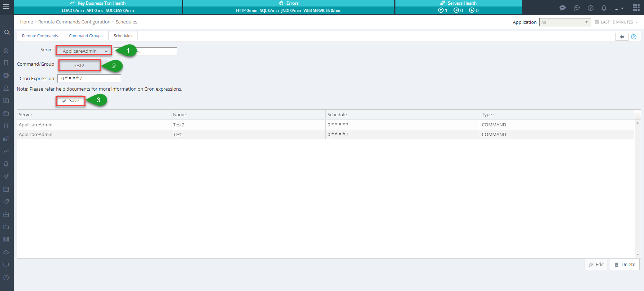Open the hamburger menu in the sidebar

pos(6,7)
